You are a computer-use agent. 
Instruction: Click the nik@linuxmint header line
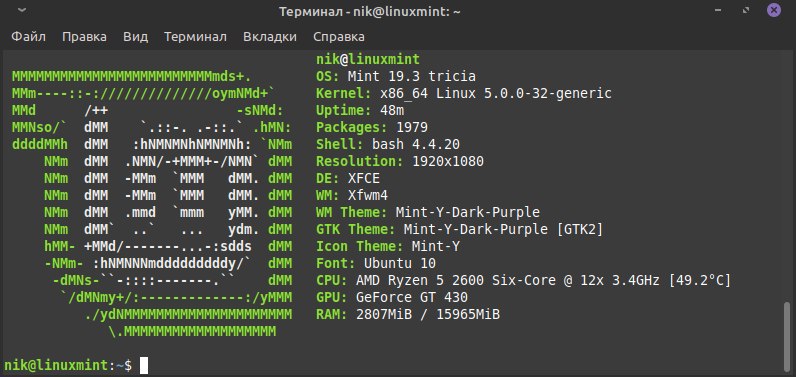pyautogui.click(x=368, y=59)
